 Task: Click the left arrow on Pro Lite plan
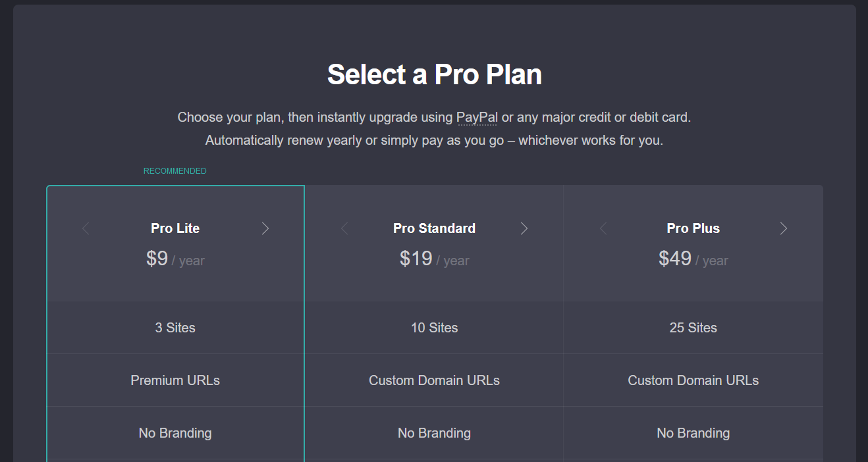(86, 228)
